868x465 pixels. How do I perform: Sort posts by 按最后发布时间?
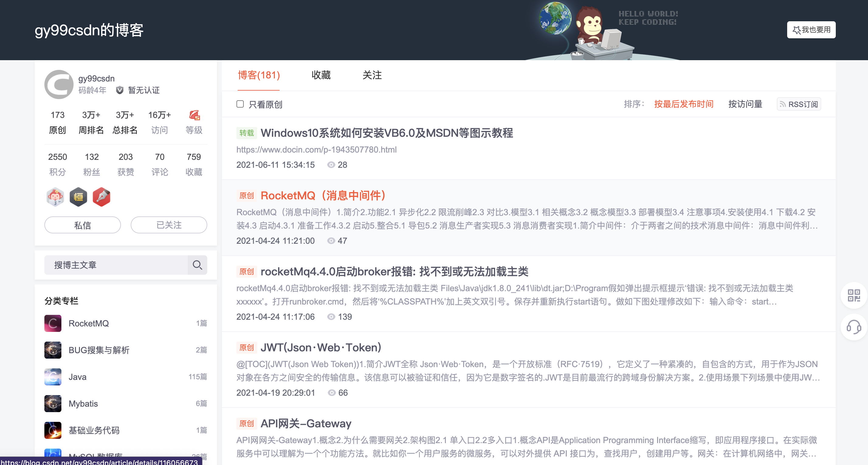(x=684, y=104)
